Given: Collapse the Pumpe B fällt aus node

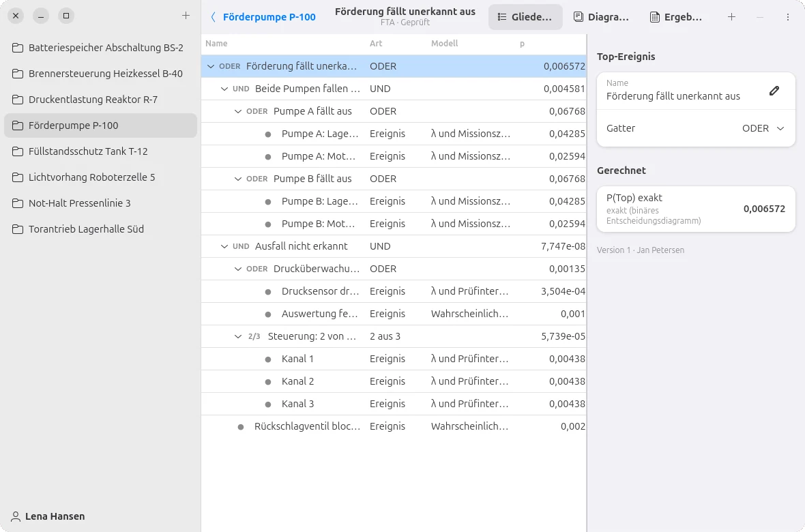Looking at the screenshot, I should (x=237, y=179).
